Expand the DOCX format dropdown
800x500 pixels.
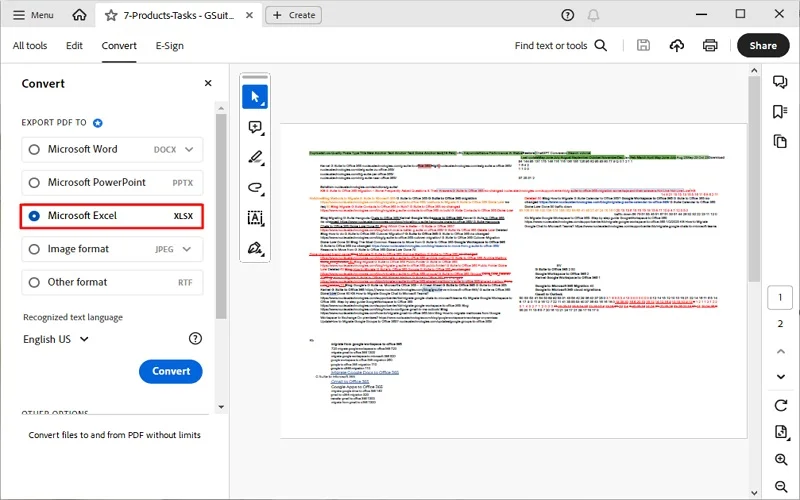pos(189,149)
